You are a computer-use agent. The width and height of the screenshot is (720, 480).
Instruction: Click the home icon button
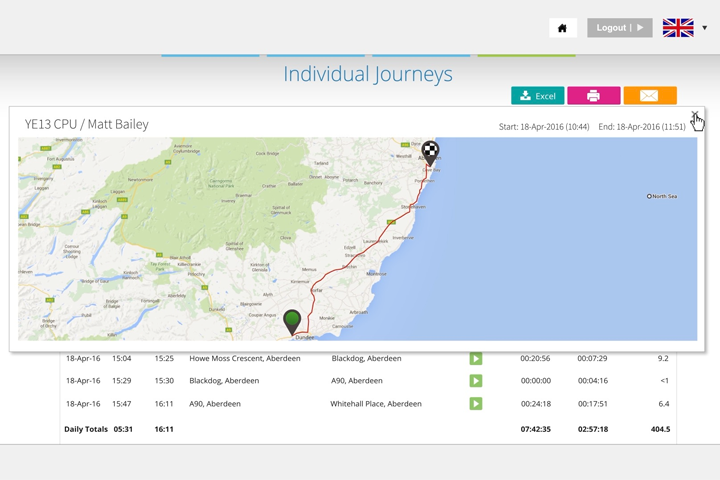[562, 28]
